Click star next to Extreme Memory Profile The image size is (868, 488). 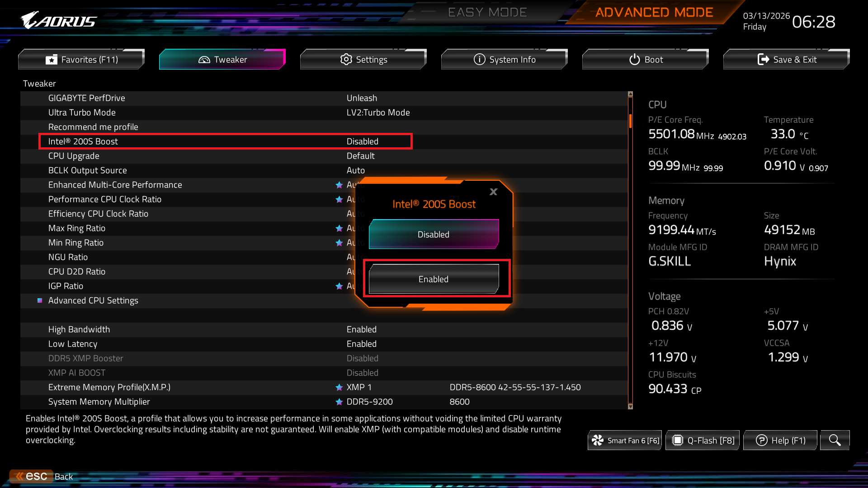(339, 387)
